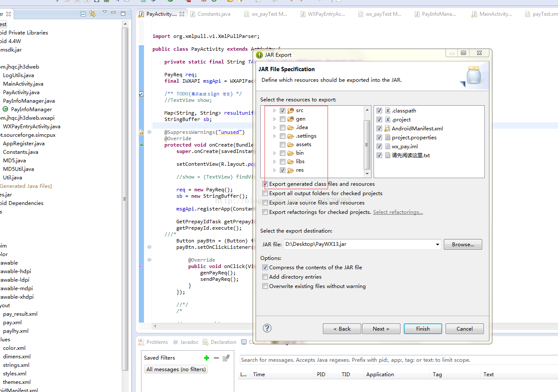The height and width of the screenshot is (392, 558).
Task: Collapse all in Package Explorer toolbar
Action: (x=83, y=14)
